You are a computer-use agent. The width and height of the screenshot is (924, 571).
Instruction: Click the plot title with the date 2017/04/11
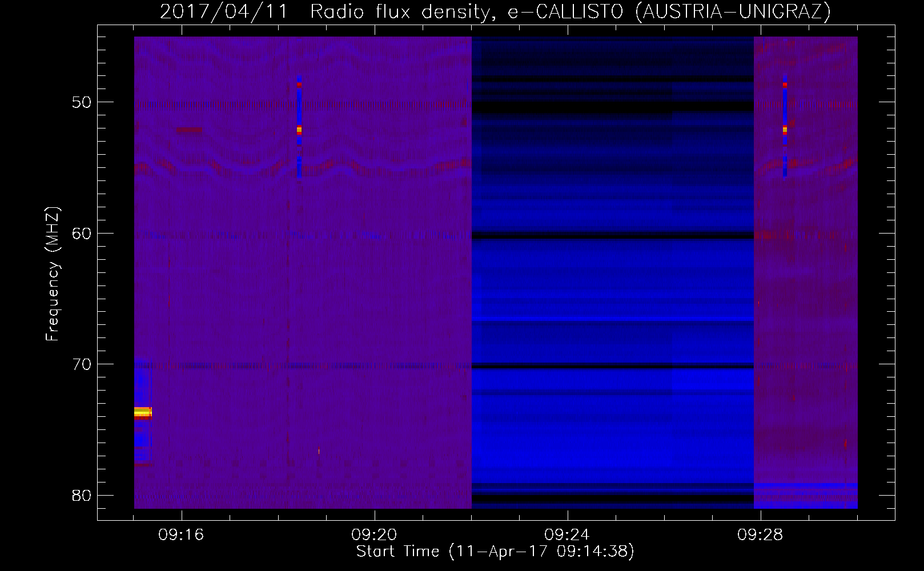point(495,11)
